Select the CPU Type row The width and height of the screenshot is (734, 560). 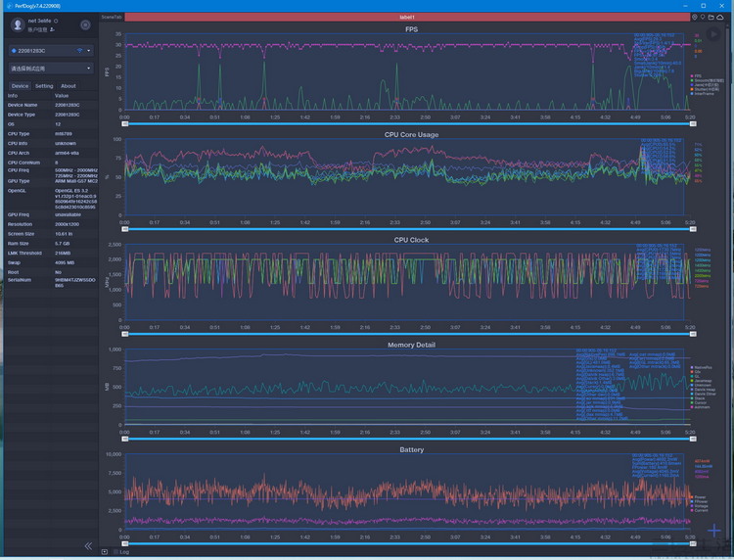coord(52,134)
